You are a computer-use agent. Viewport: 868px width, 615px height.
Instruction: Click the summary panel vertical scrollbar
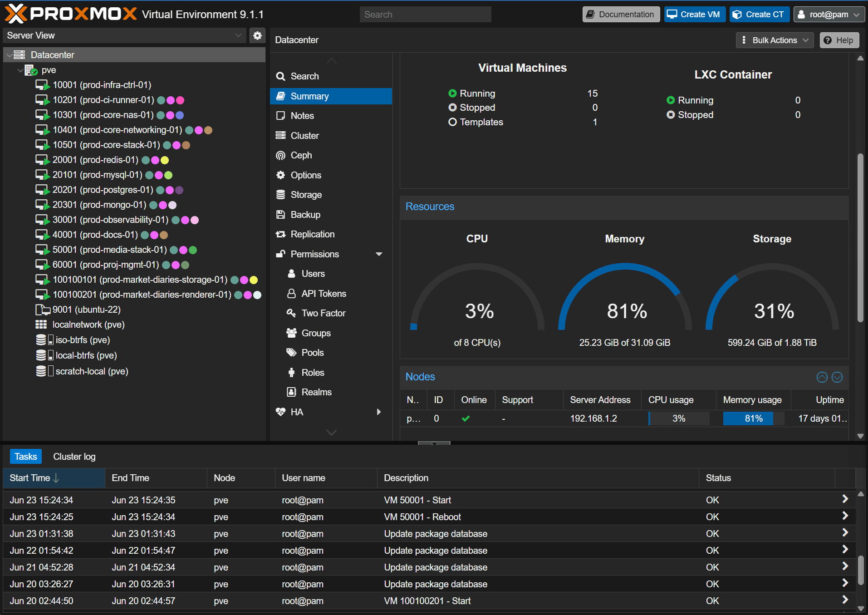[x=860, y=238]
